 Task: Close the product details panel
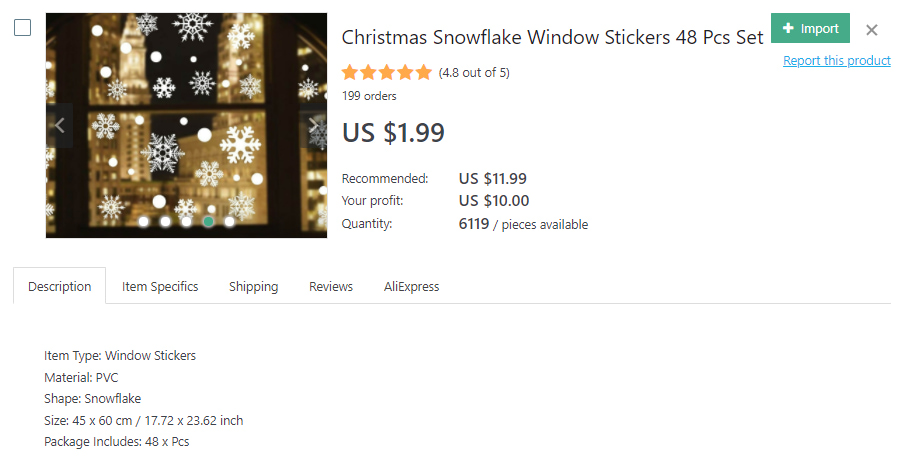click(x=872, y=30)
